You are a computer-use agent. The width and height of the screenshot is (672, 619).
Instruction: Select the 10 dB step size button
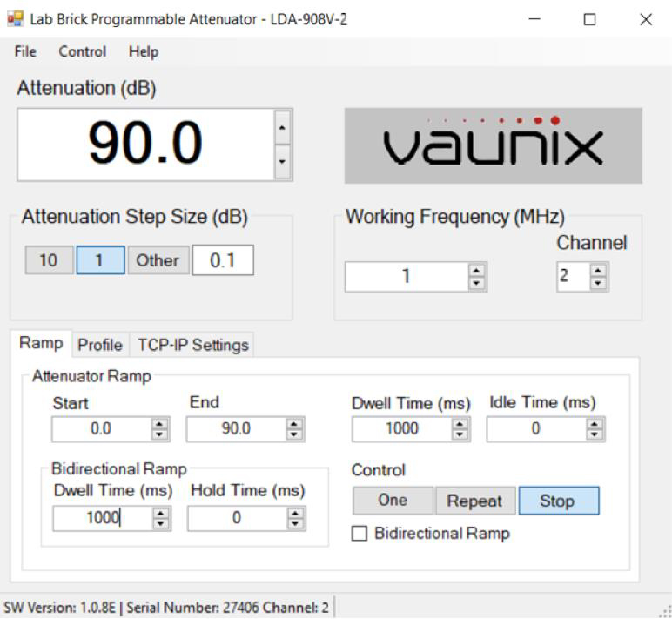(x=49, y=260)
